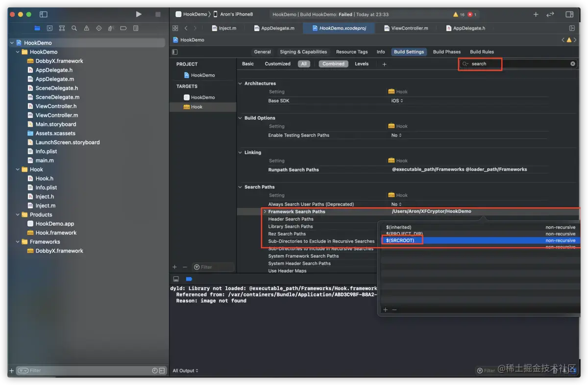
Task: Click the Stop build button
Action: pyautogui.click(x=158, y=14)
